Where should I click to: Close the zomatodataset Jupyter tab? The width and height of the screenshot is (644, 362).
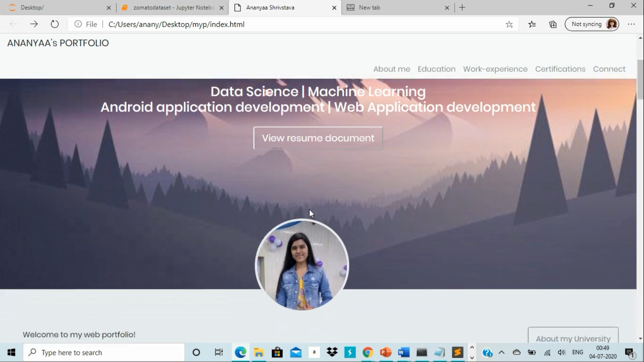(222, 8)
